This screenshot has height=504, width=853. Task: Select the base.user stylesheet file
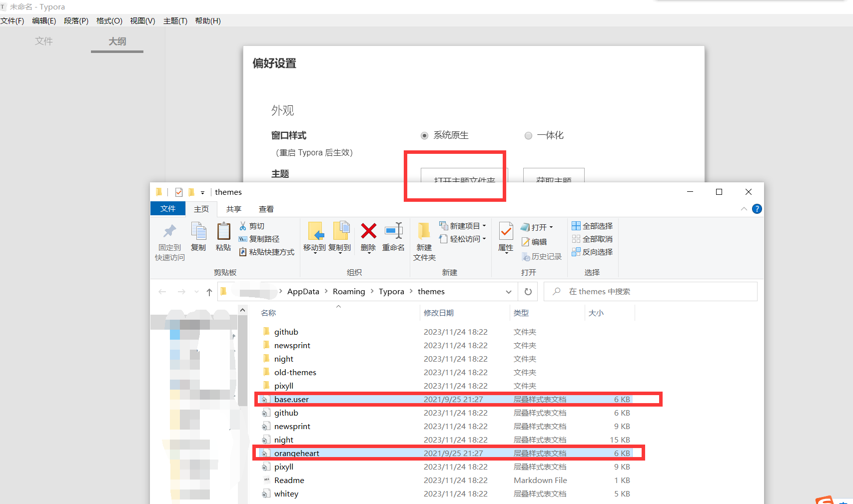(x=446, y=400)
